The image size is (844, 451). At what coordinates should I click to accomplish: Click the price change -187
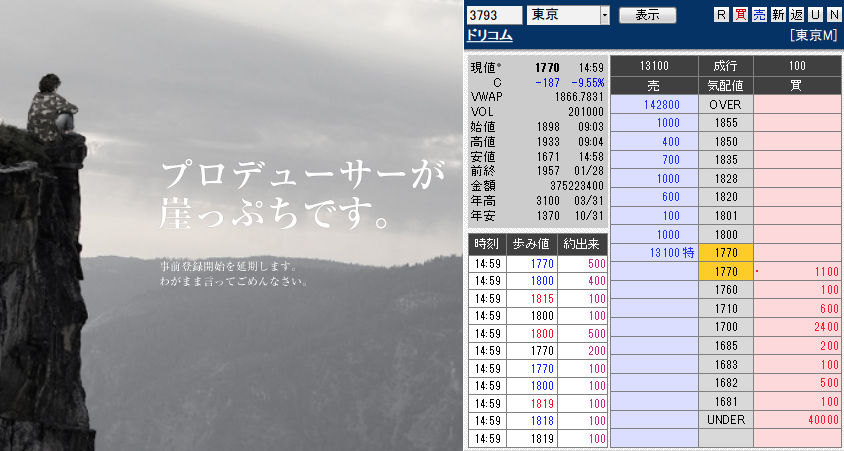click(x=548, y=82)
